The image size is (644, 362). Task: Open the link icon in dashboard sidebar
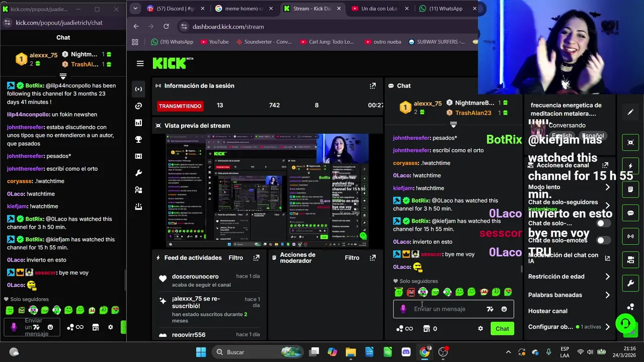[x=138, y=106]
